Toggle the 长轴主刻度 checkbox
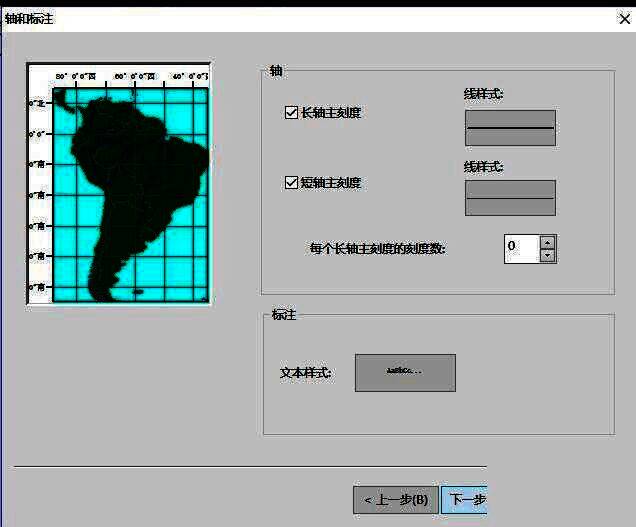The height and width of the screenshot is (527, 636). 292,113
